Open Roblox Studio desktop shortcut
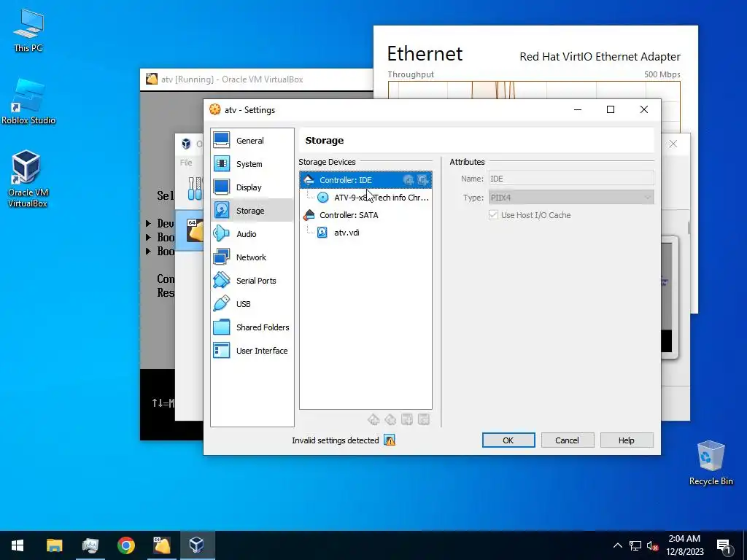Screen dimensions: 747x560 (28, 101)
